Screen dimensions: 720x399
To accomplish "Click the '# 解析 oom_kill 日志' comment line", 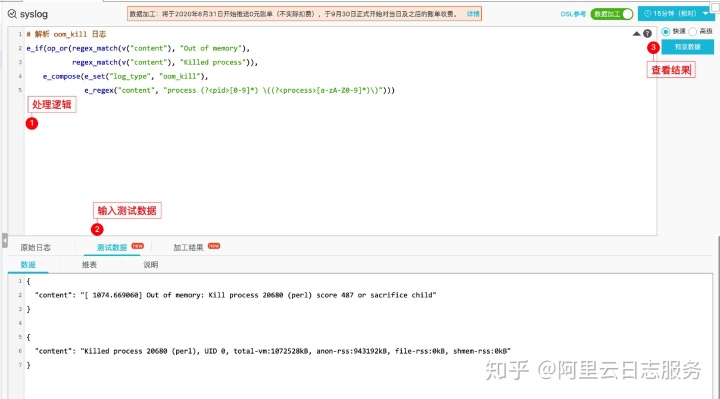I will coord(66,34).
